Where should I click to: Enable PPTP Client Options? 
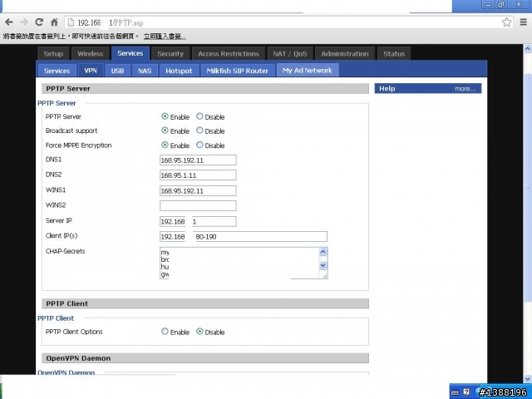[x=165, y=332]
